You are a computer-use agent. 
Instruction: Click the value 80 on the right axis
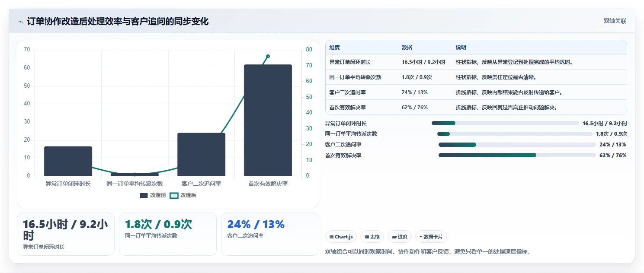309,50
